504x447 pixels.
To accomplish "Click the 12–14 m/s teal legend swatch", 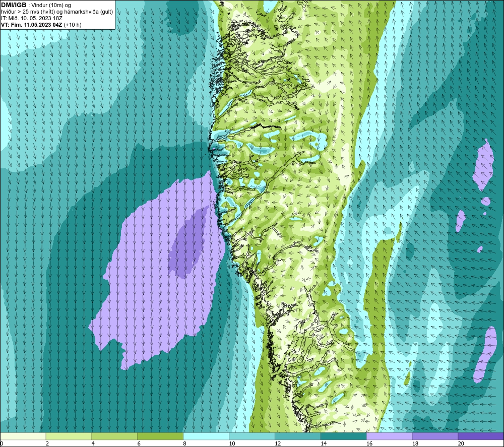I will coord(298,436).
